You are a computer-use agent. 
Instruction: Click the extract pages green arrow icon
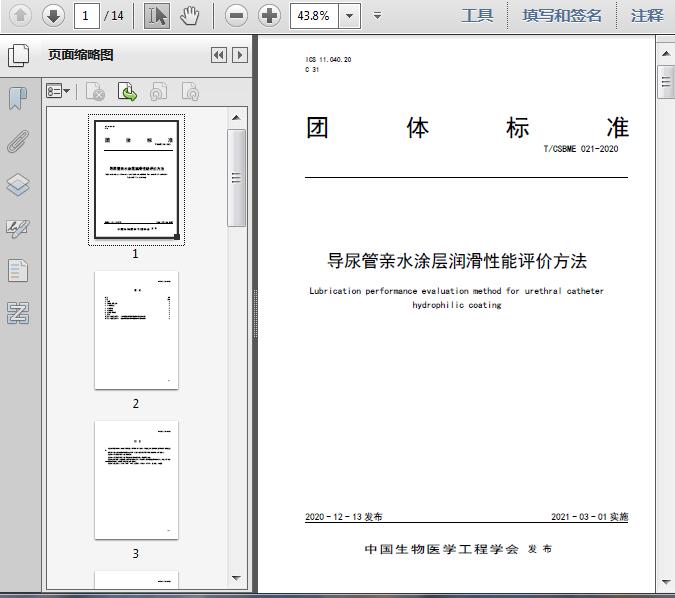point(127,91)
